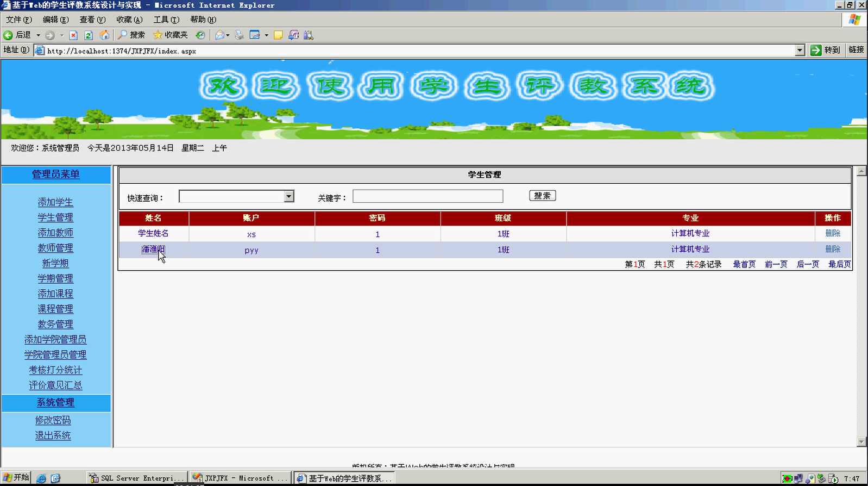Screen dimensions: 868x486
Task: Open the 学期管理 link
Action: (x=55, y=278)
